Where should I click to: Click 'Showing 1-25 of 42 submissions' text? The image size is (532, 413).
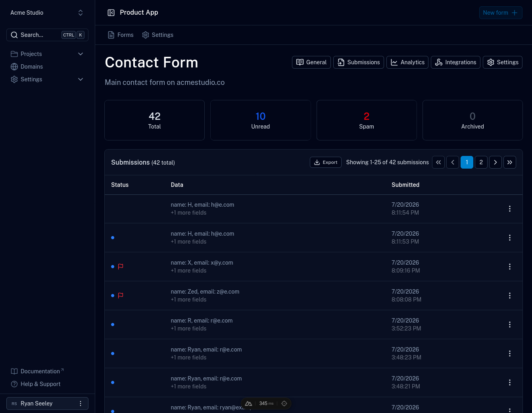coord(387,162)
